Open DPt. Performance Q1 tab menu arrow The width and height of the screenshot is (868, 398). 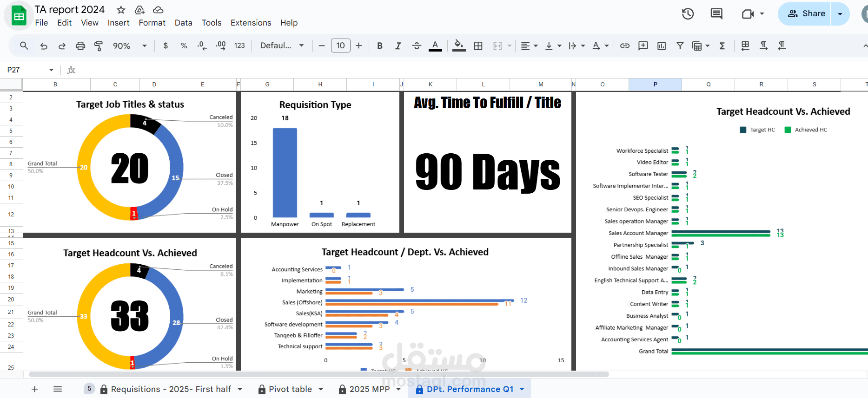(x=522, y=389)
